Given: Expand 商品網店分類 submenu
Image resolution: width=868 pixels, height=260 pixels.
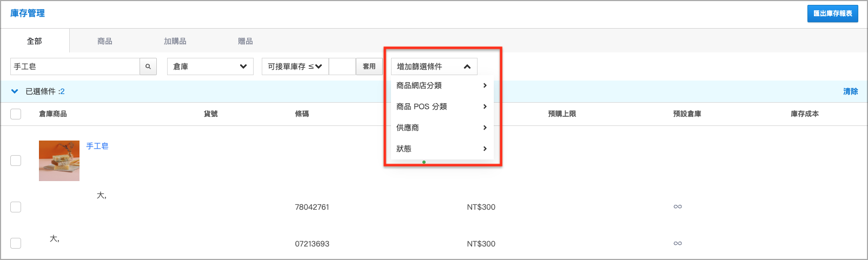Looking at the screenshot, I should pos(442,85).
